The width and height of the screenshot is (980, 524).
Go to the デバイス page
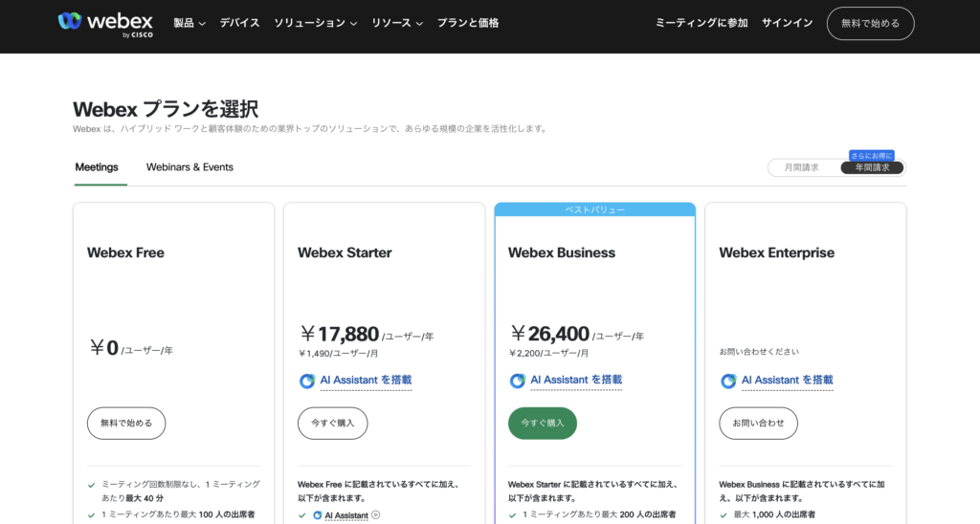click(239, 23)
